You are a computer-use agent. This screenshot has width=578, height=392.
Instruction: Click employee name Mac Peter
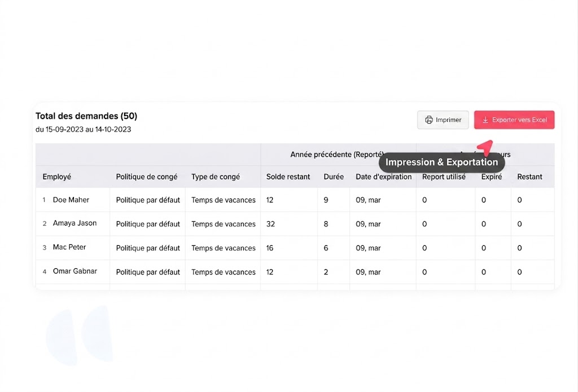pyautogui.click(x=69, y=247)
